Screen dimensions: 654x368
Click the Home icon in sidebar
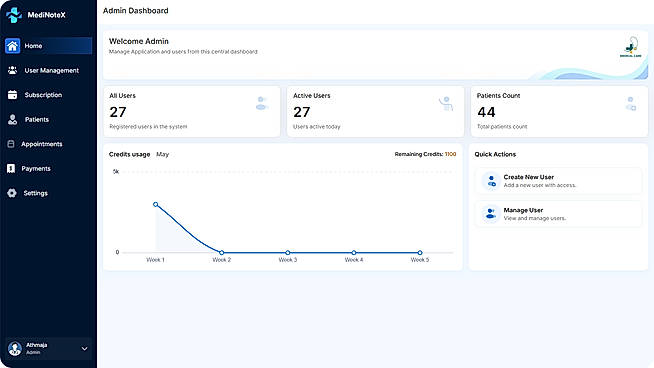point(13,46)
